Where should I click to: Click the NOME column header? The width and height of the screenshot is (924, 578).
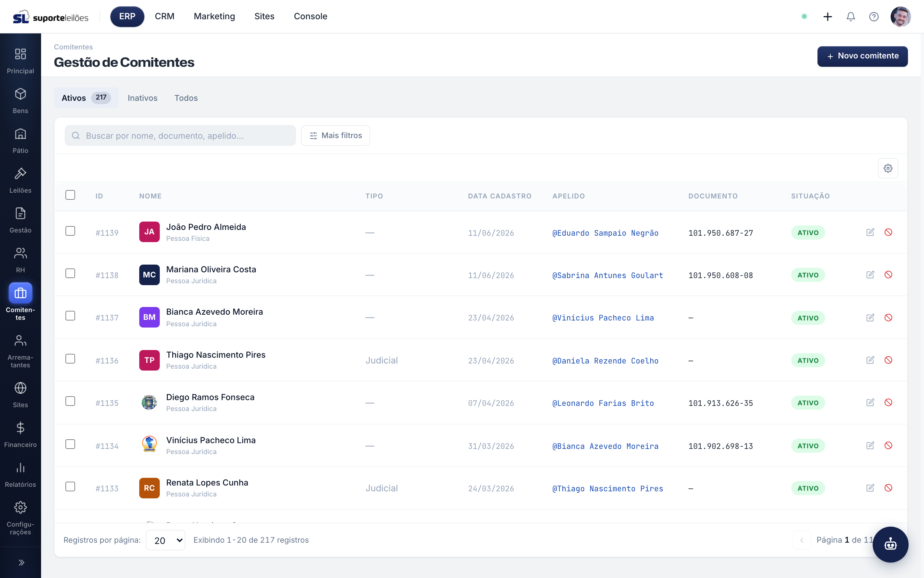(x=150, y=196)
